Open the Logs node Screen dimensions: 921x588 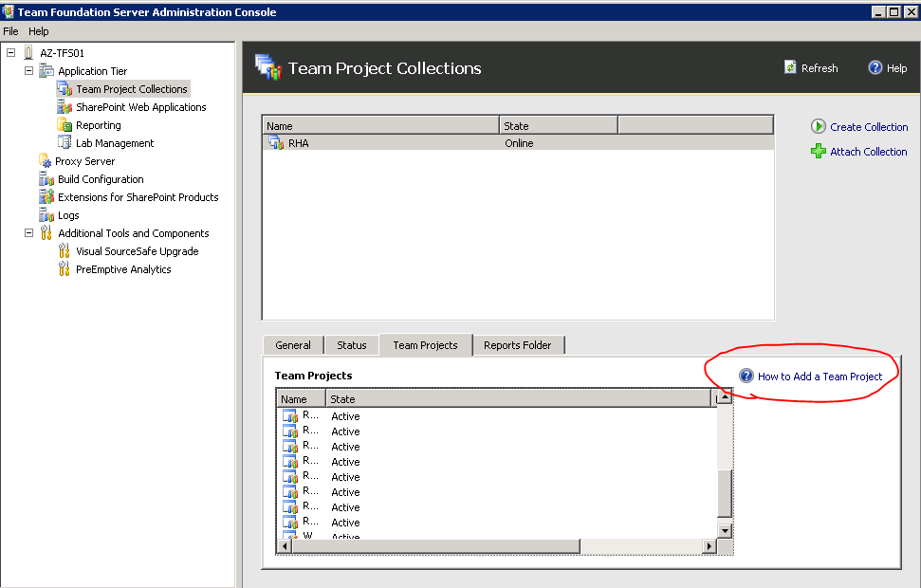coord(72,214)
